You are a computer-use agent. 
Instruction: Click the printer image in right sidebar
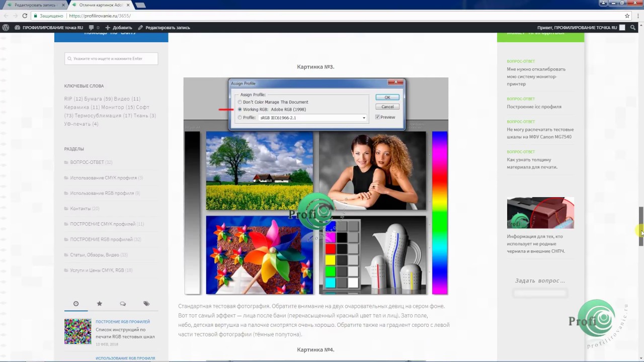[540, 213]
